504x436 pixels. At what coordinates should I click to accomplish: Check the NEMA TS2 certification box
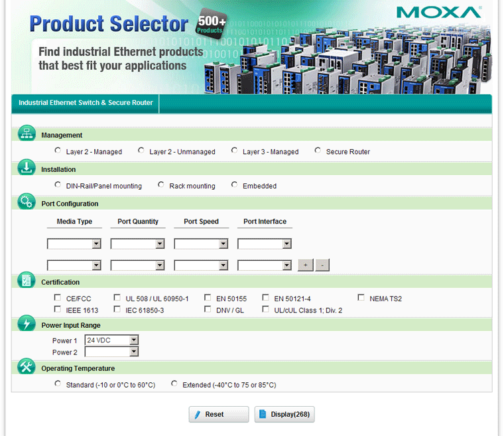362,298
